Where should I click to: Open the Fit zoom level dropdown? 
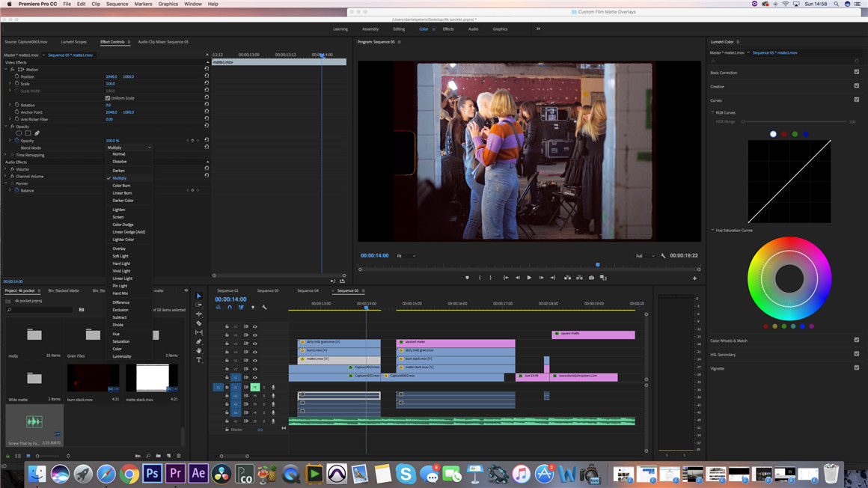point(406,256)
